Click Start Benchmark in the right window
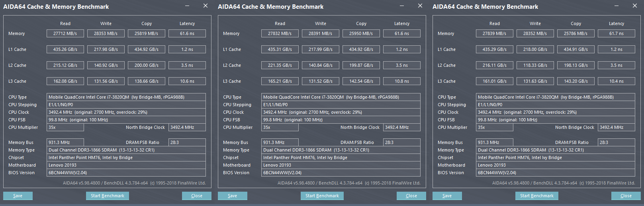 (x=537, y=196)
